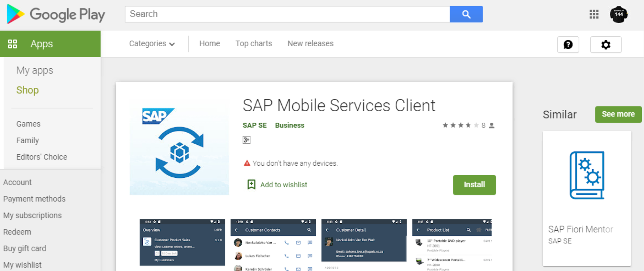The image size is (644, 271).
Task: Click "You don't have any devices." message
Action: point(295,163)
